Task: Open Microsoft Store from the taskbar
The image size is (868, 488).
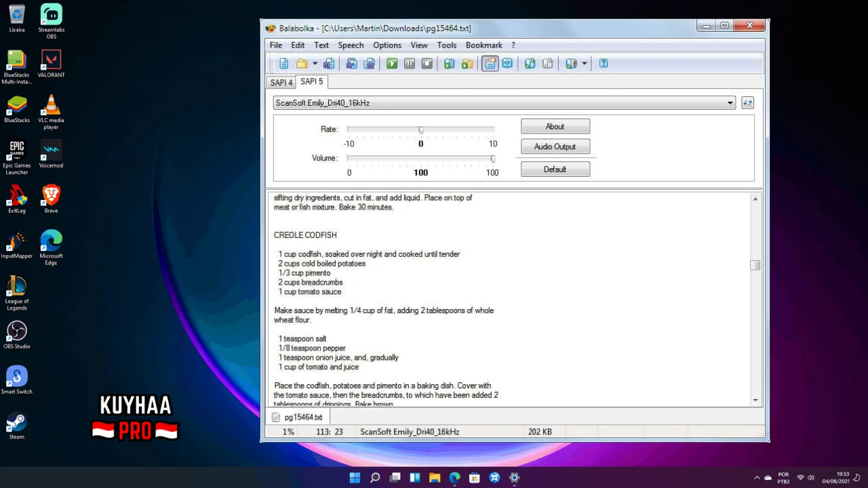Action: (475, 478)
